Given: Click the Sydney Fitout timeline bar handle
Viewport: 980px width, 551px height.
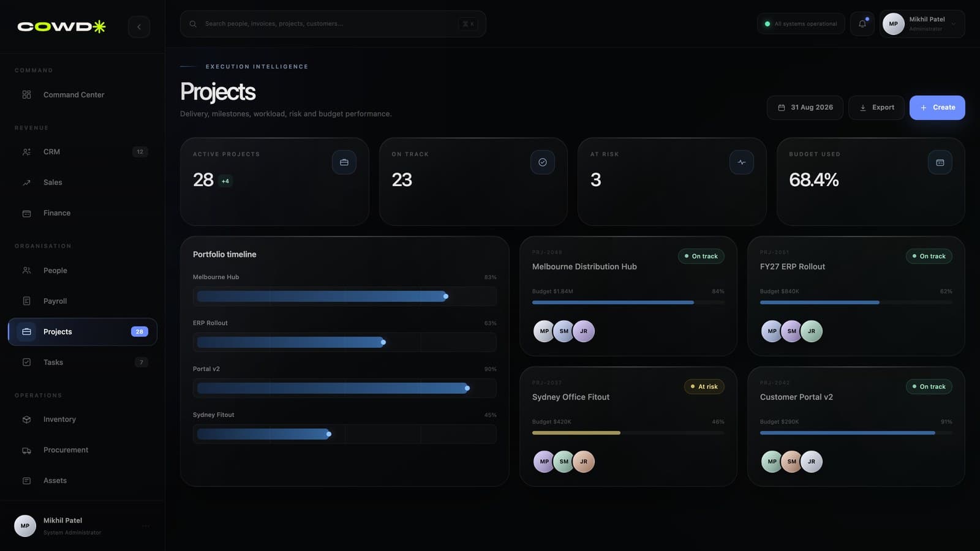Looking at the screenshot, I should click(329, 434).
